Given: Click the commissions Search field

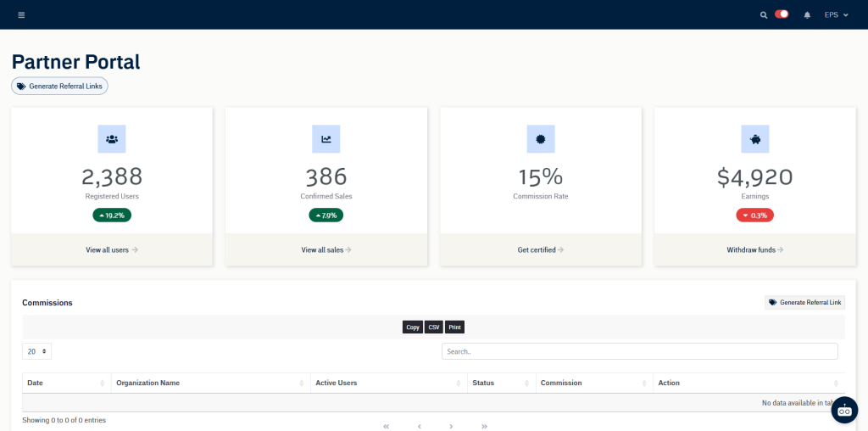Looking at the screenshot, I should point(639,351).
